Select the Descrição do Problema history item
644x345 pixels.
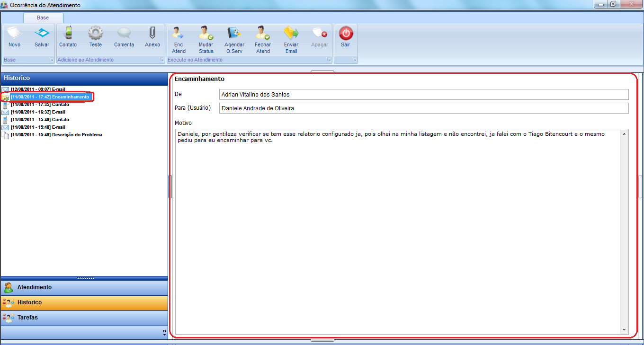coord(56,135)
